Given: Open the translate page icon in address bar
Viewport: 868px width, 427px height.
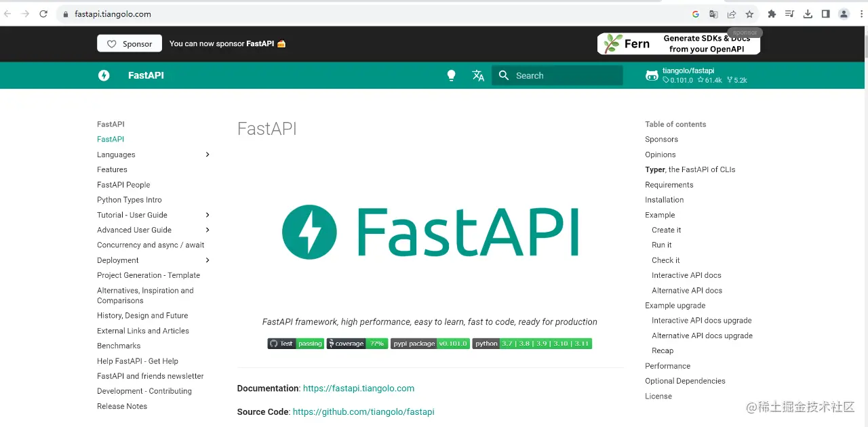Looking at the screenshot, I should tap(713, 14).
